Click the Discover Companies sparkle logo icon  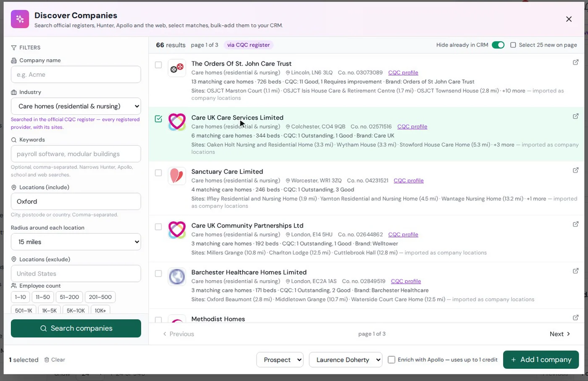point(20,19)
